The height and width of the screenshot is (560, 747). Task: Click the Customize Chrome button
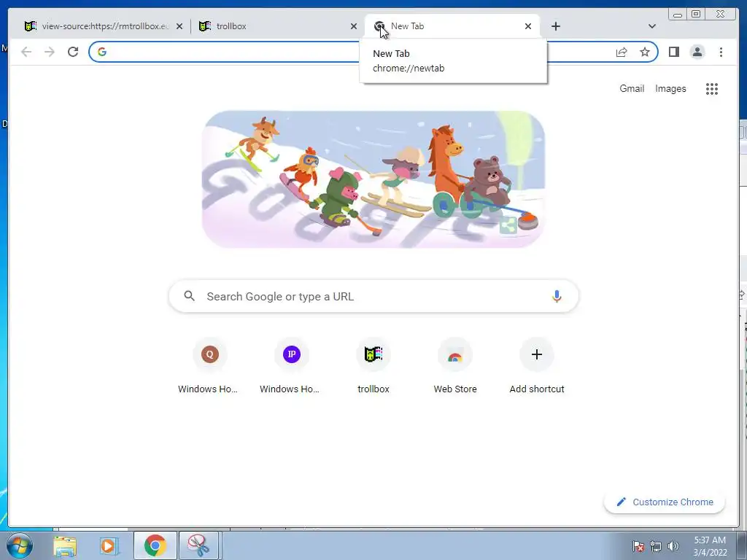pos(665,502)
